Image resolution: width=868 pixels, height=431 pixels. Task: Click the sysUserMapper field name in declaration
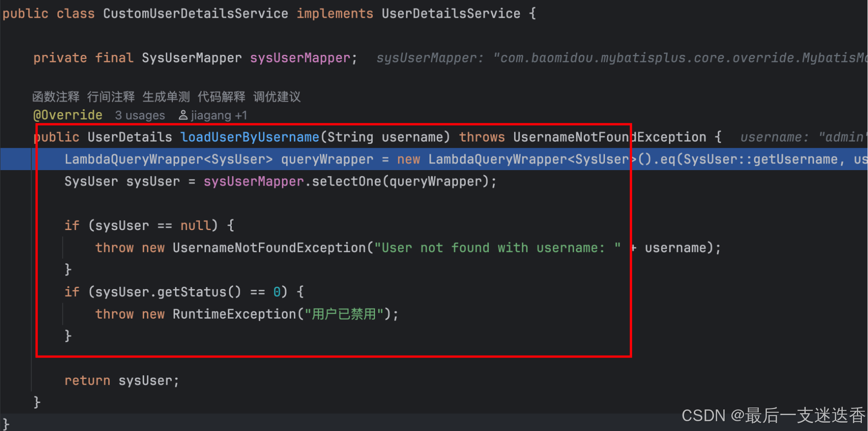(300, 58)
